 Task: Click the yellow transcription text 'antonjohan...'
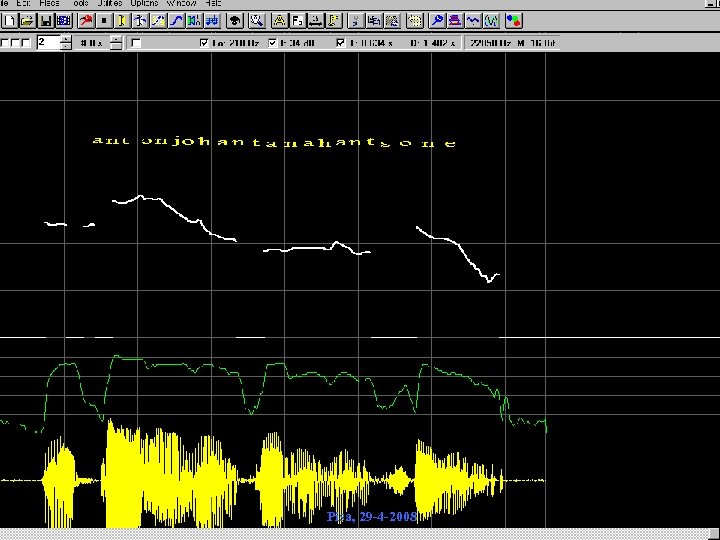[274, 142]
